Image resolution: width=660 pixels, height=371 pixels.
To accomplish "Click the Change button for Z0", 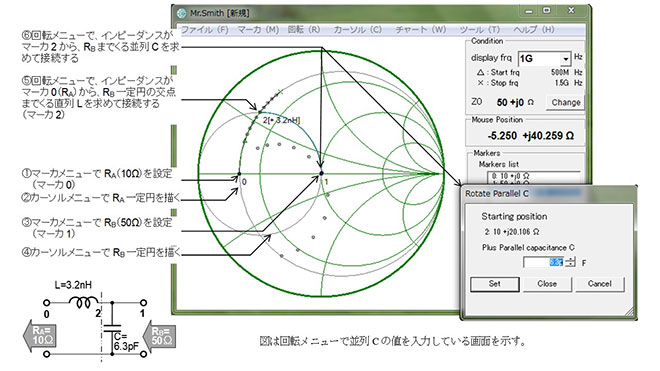I will [565, 102].
